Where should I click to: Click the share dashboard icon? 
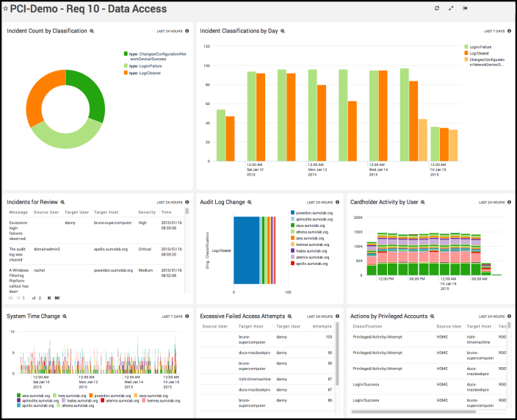coord(465,8)
